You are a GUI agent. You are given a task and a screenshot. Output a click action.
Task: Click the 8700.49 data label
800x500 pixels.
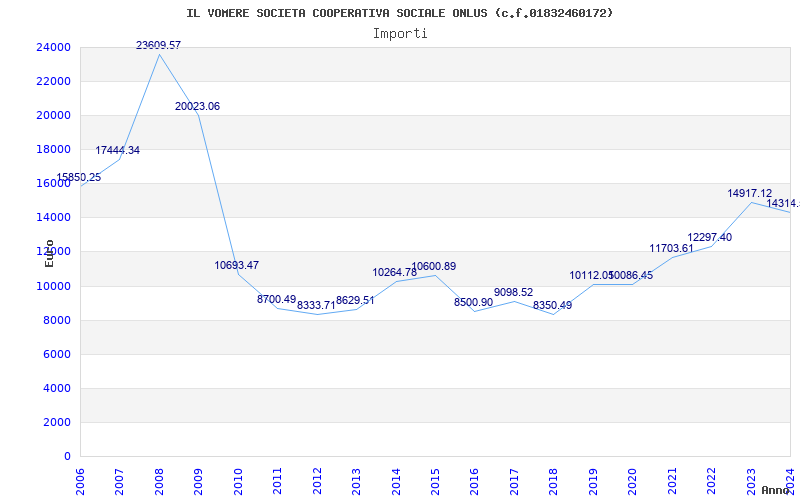[x=277, y=299]
